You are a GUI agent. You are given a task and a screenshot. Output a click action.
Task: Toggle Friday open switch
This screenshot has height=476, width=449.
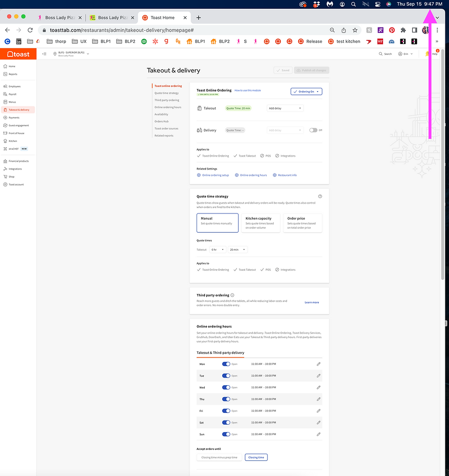click(226, 411)
